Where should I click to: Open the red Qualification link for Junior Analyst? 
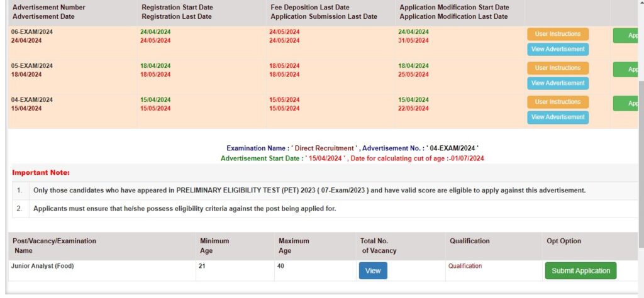tap(465, 266)
